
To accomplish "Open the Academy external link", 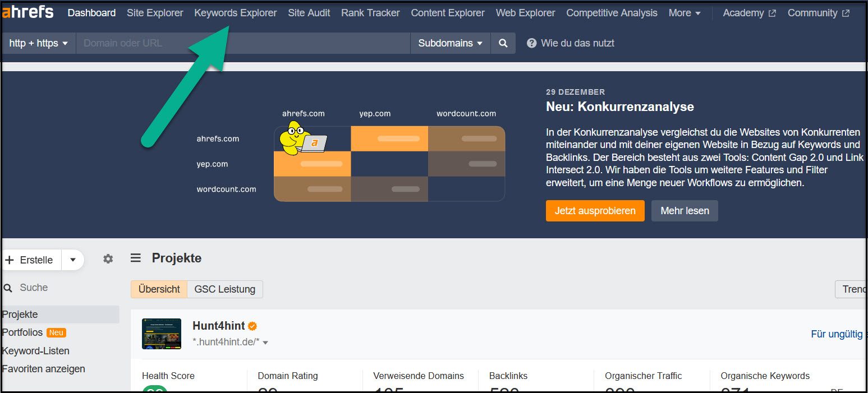I will [x=749, y=13].
